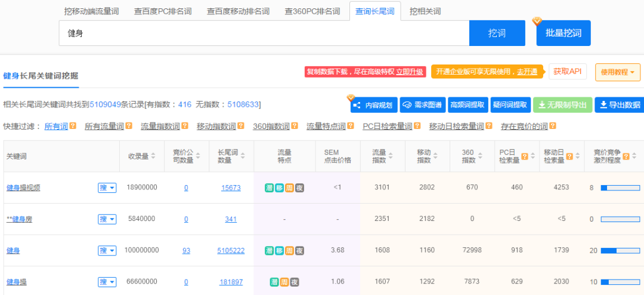The image size is (644, 295).
Task: Open 搜 dropdown for 健身操视频
Action: (x=107, y=188)
